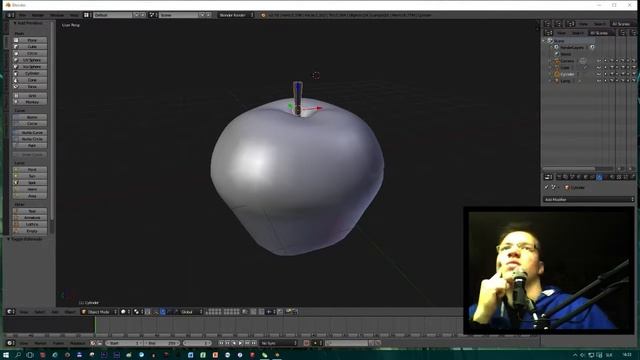The image size is (640, 360).
Task: Open the properties editor type selector
Action: pos(549,177)
